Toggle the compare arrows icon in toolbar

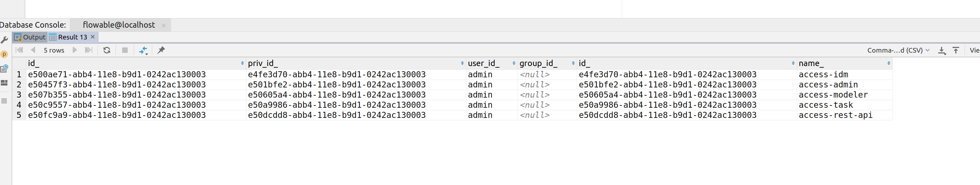click(x=143, y=50)
